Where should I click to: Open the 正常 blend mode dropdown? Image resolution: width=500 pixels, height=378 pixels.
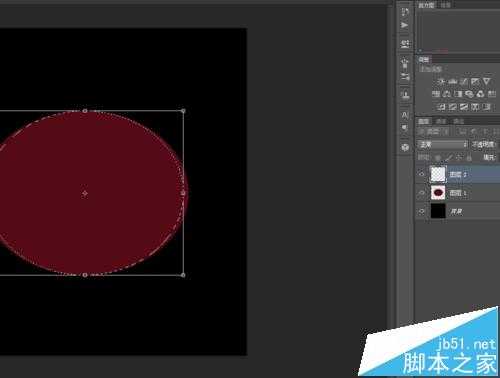(442, 144)
